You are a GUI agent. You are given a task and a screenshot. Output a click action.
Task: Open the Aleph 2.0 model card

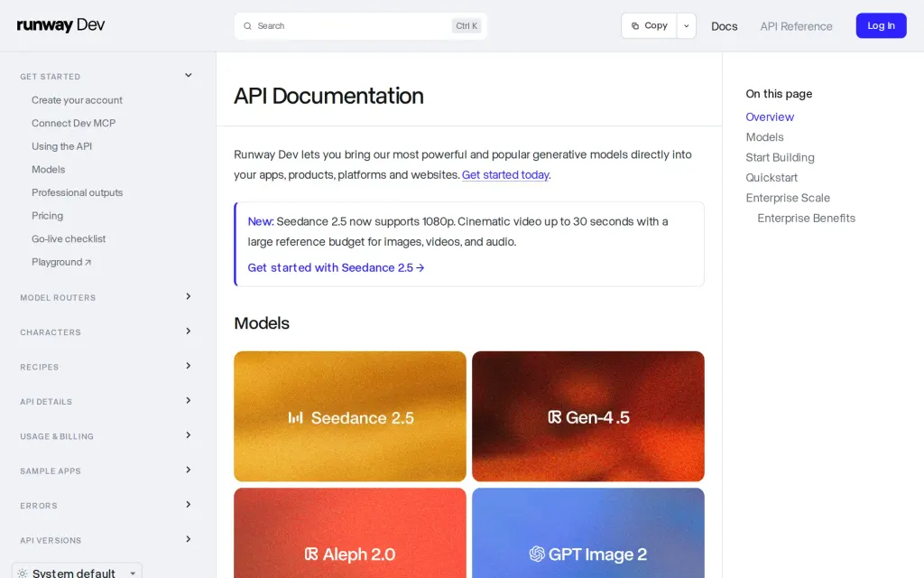tap(350, 533)
